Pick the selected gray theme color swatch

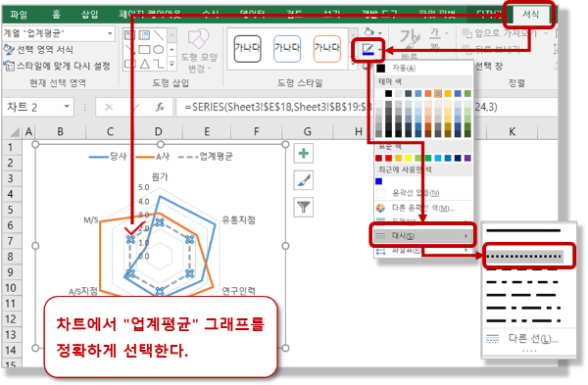coord(438,93)
